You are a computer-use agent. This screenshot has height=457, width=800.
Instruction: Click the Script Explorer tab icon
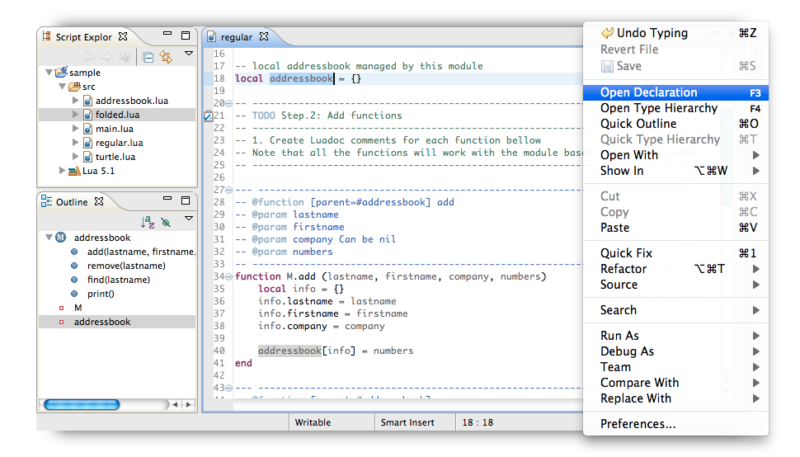point(47,36)
